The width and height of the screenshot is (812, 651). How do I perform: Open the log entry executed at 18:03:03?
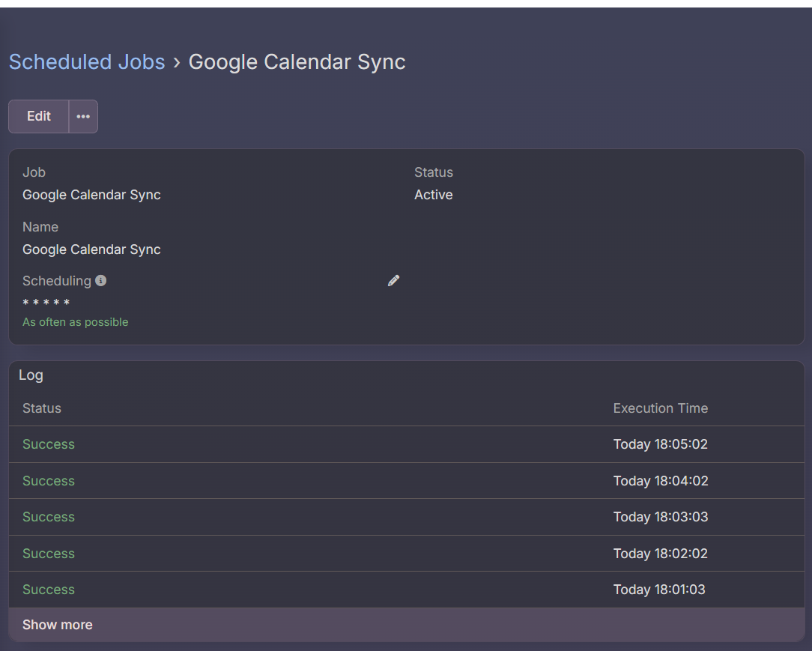click(406, 517)
